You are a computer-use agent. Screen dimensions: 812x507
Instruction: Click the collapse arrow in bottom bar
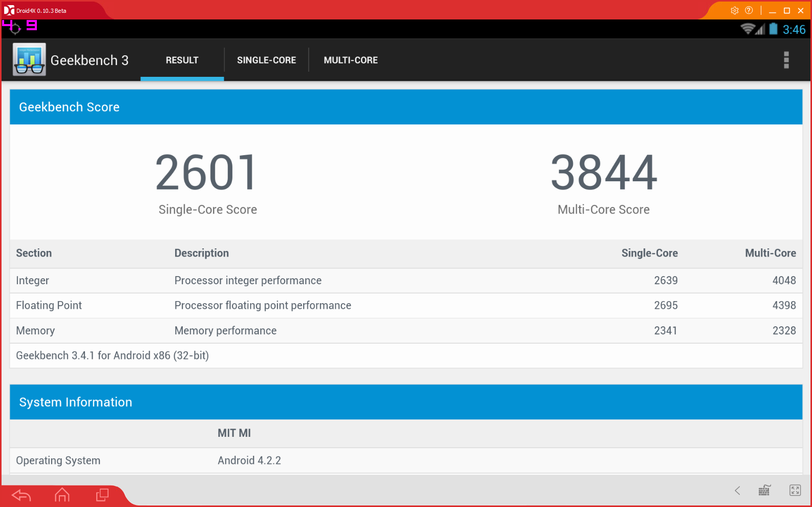pos(737,491)
